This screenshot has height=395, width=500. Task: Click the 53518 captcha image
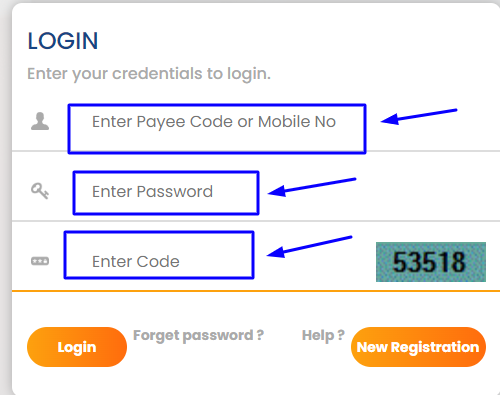pos(431,262)
